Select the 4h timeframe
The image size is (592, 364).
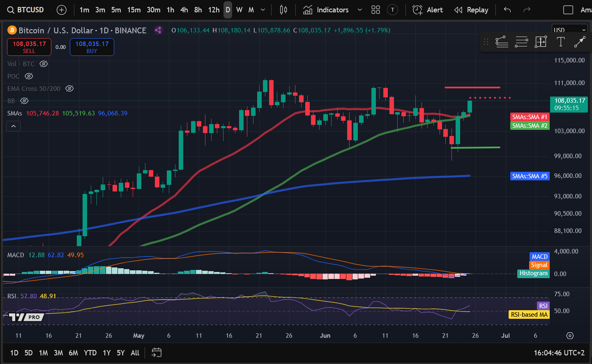coord(184,10)
